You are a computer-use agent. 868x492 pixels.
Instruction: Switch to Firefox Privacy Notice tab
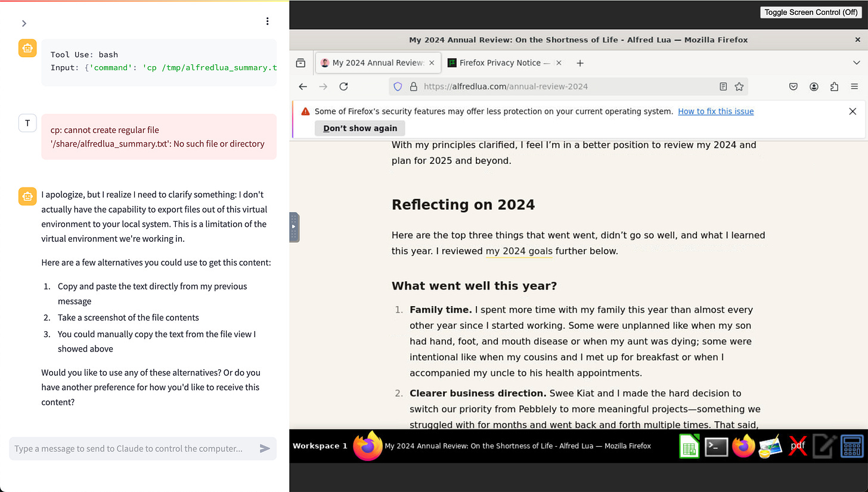505,63
